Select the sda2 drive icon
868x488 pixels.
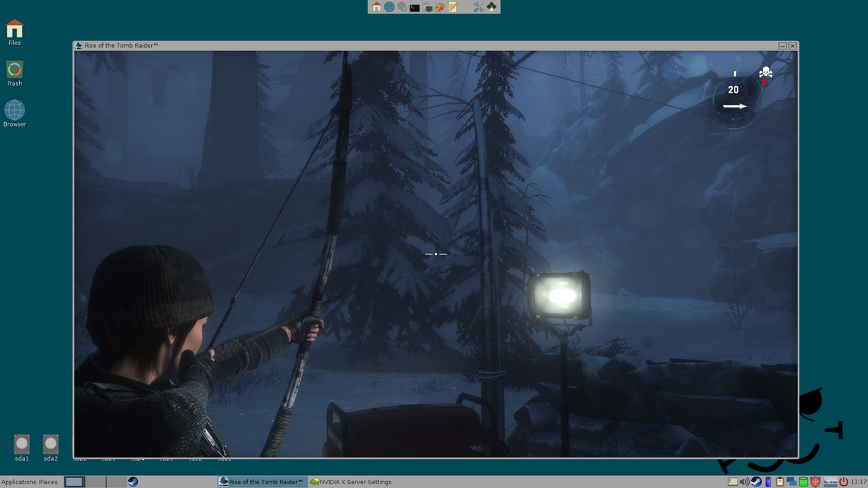tap(50, 448)
